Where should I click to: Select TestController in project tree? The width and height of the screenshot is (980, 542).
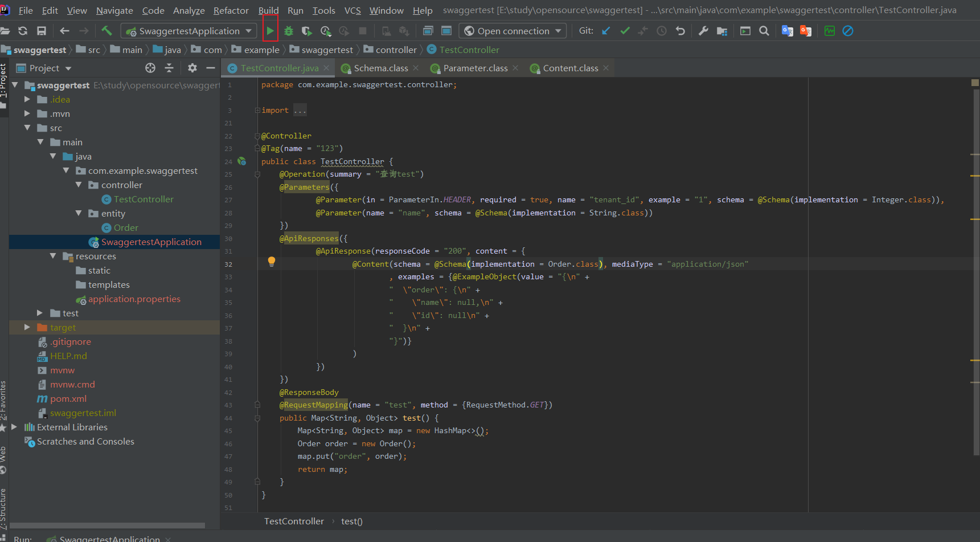click(143, 199)
